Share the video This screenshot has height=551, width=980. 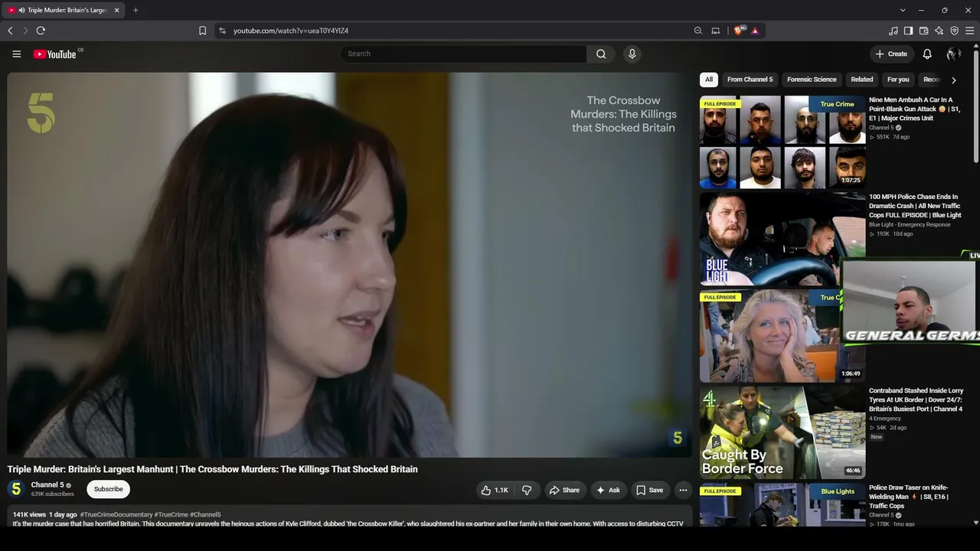[564, 490]
